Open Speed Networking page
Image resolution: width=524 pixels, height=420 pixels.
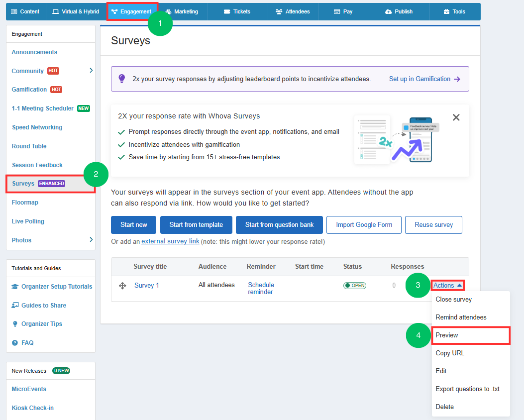[37, 127]
